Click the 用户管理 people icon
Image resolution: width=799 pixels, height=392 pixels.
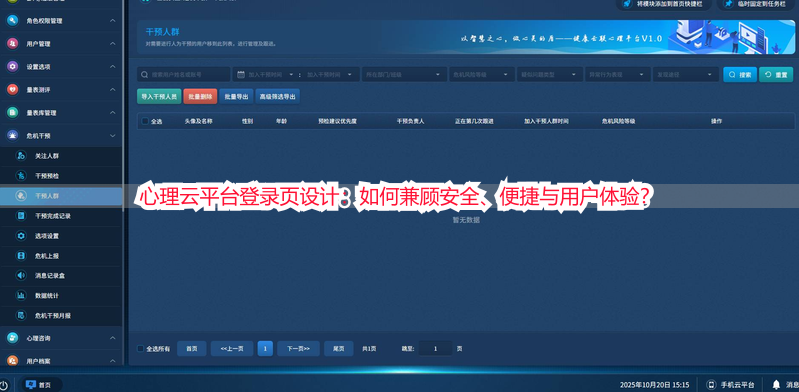[13, 44]
